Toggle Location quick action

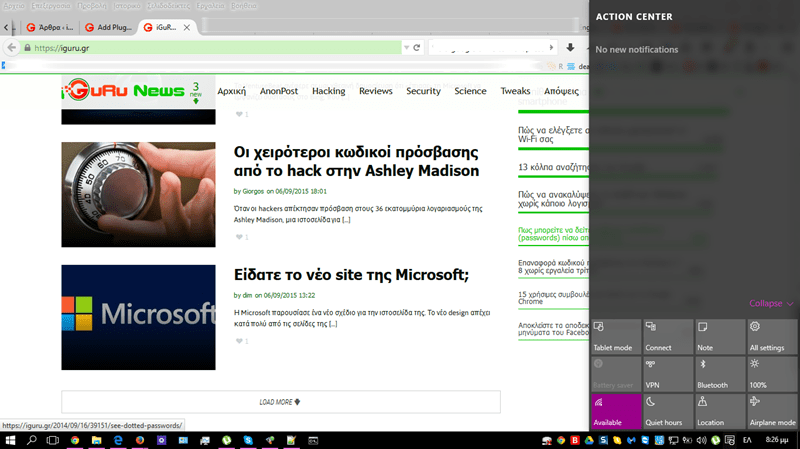pos(720,411)
